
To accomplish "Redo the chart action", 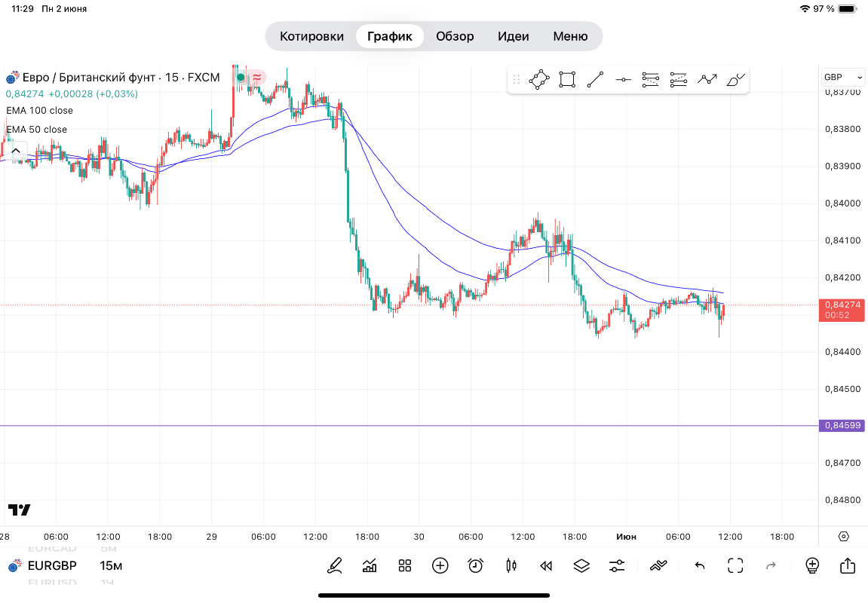I will 771,565.
